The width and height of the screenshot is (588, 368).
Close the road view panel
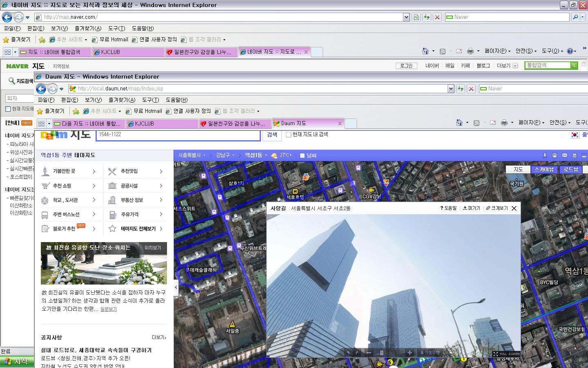[514, 208]
